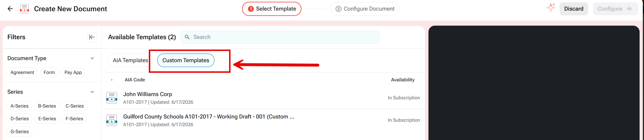Toggle the Pay App filter chip
The image size is (644, 140).
pos(73,73)
